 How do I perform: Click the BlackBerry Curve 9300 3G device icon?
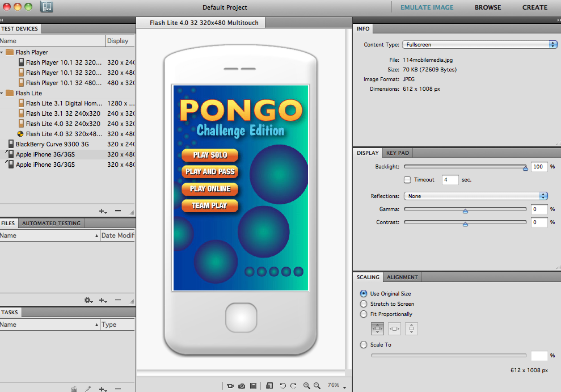pyautogui.click(x=11, y=144)
